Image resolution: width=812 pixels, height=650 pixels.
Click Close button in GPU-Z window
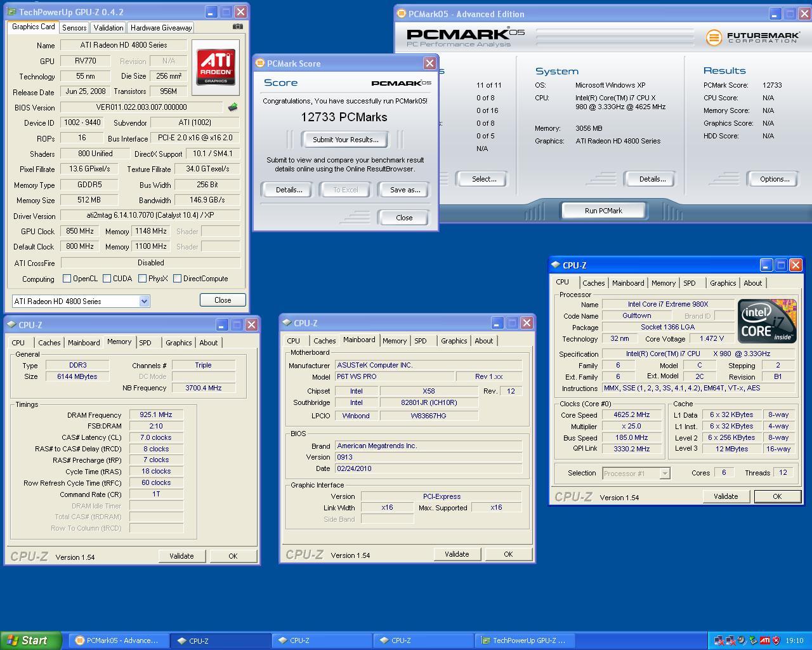[223, 300]
